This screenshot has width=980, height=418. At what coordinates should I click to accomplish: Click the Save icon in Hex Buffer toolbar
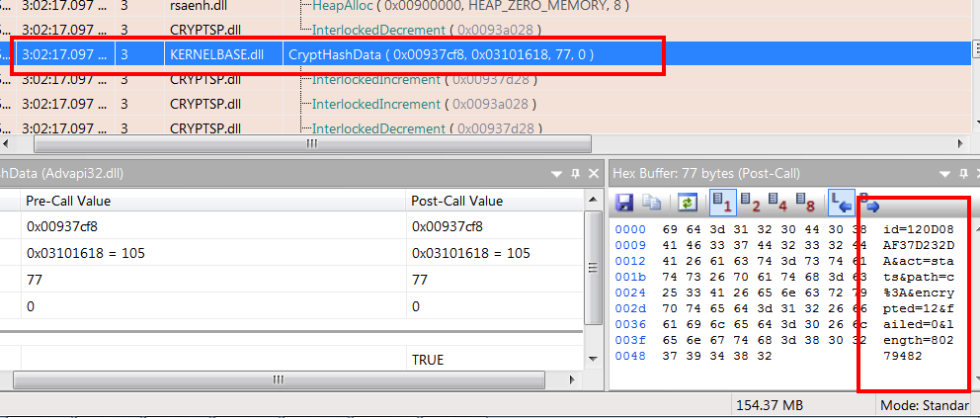(624, 203)
